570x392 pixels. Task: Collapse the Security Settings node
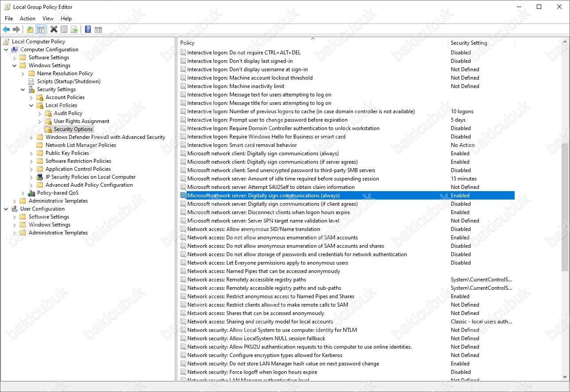[x=23, y=89]
